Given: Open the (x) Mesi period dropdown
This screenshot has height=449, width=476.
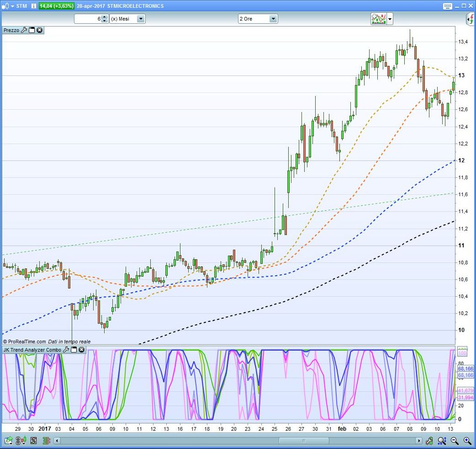Looking at the screenshot, I should pos(127,19).
